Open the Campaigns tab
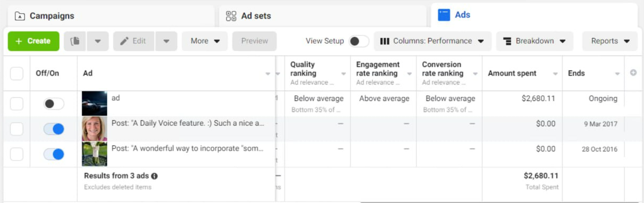The height and width of the screenshot is (203, 644). coord(112,16)
